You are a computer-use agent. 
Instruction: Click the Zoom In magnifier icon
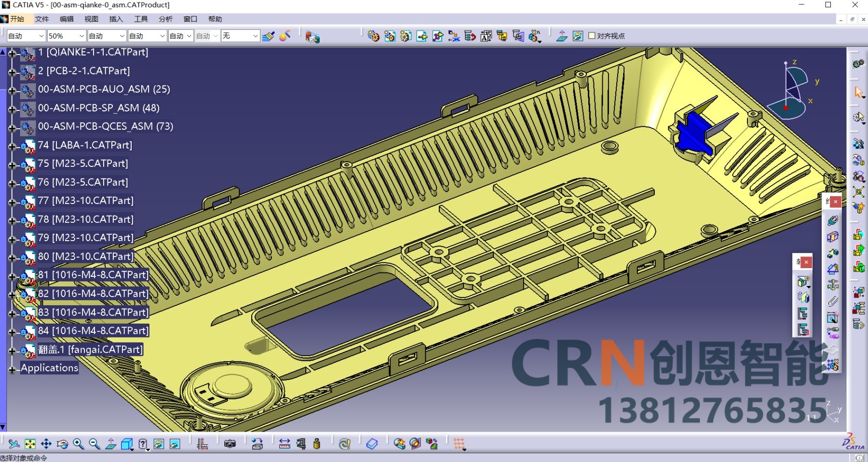coord(78,444)
